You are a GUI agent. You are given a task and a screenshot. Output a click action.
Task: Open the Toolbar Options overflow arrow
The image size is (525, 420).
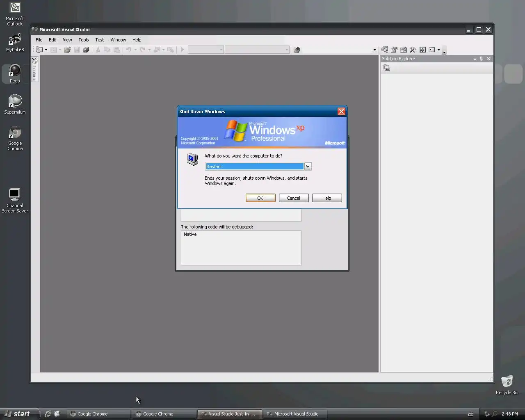[444, 50]
